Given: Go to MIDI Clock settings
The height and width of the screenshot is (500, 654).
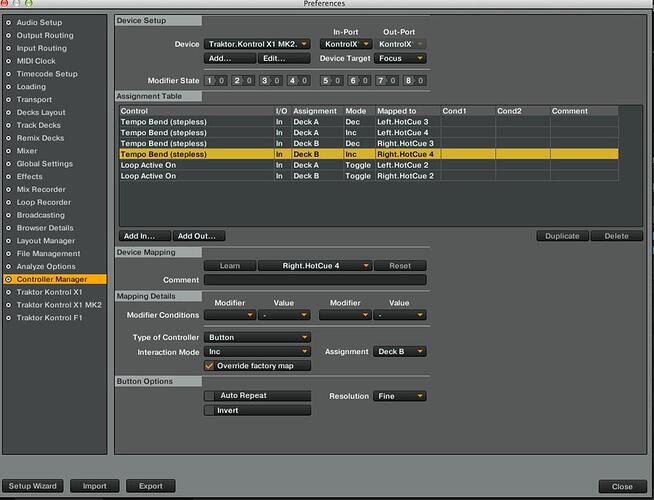Looking at the screenshot, I should point(36,61).
